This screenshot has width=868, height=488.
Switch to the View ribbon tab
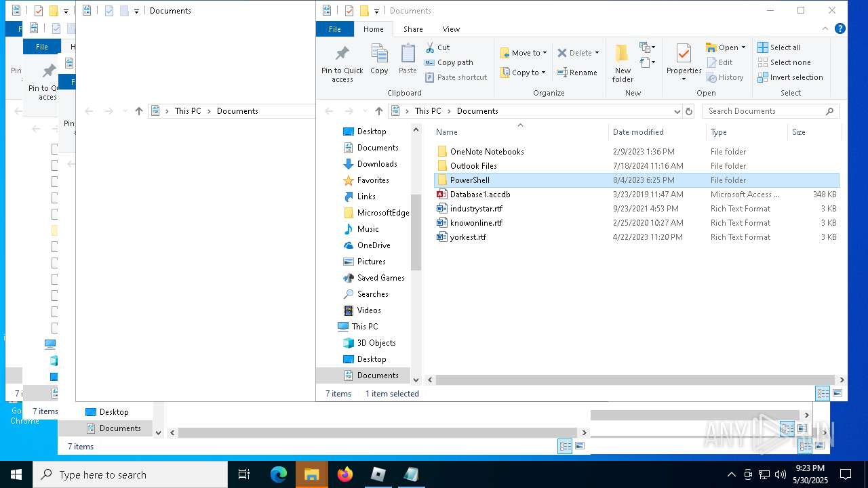click(451, 29)
